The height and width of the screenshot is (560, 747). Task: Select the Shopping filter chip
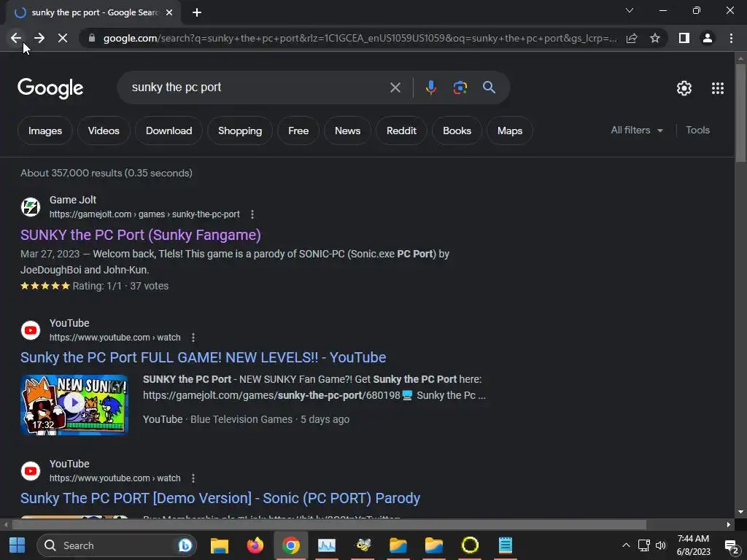239,131
